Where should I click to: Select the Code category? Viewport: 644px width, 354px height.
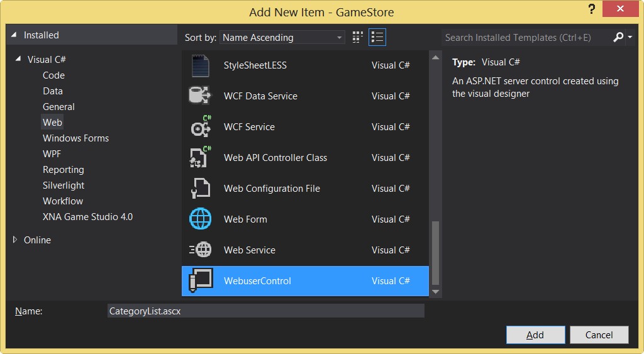pos(53,75)
